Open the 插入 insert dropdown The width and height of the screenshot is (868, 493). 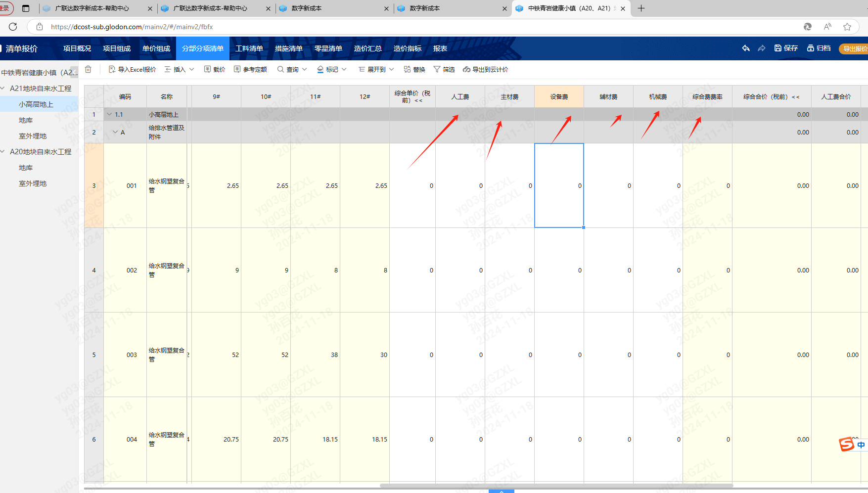179,69
